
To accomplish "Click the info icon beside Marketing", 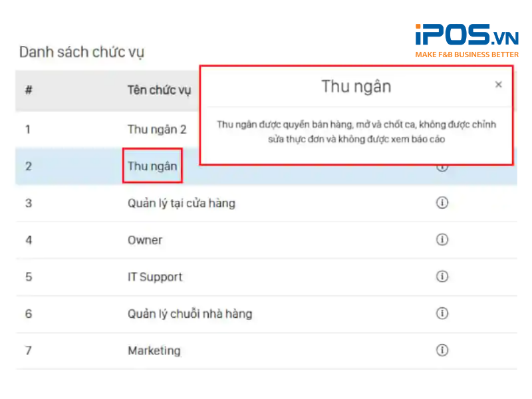I will click(442, 350).
